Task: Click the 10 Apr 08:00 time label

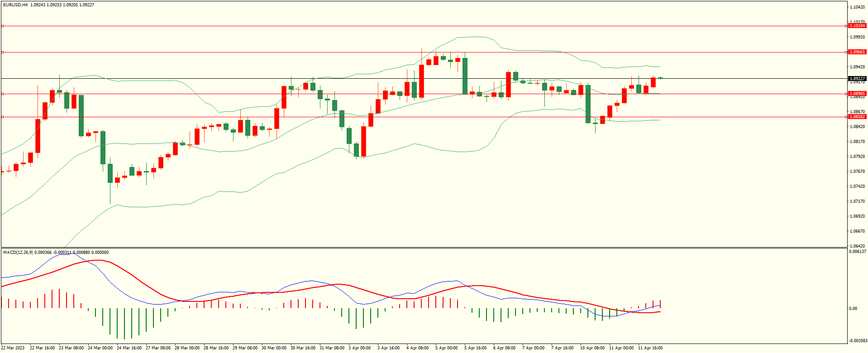Action: [x=592, y=348]
